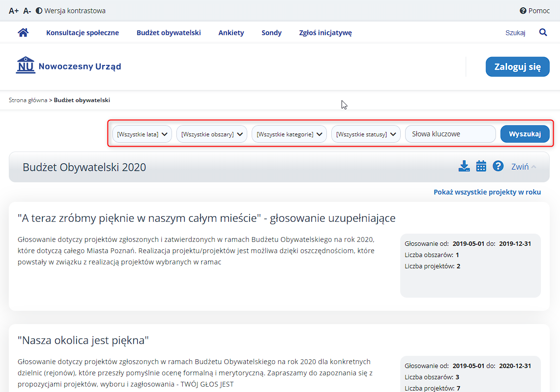Increase font size with A+

coord(14,11)
